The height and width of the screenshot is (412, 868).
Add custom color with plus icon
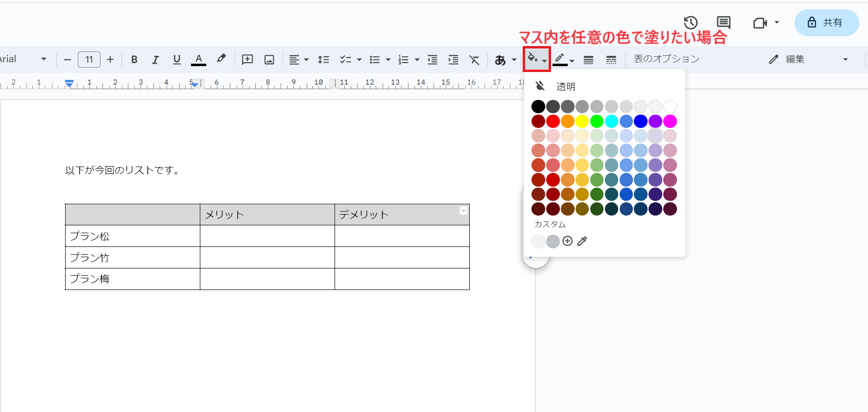(x=567, y=241)
